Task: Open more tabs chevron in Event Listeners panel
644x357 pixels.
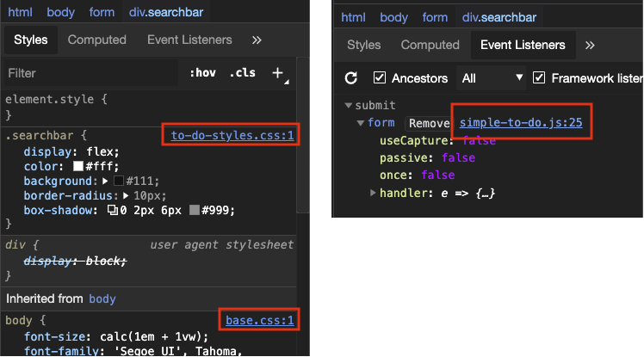Action: coord(590,45)
